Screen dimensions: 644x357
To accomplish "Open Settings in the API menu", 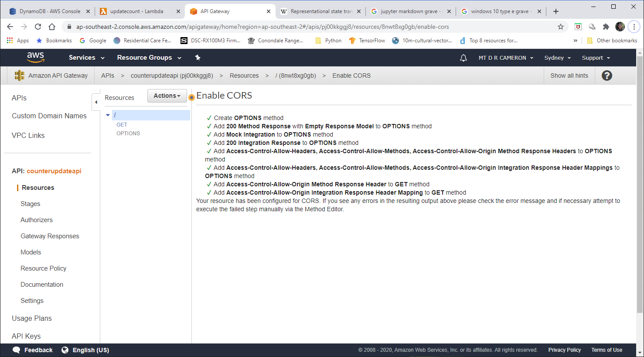I will pos(32,301).
